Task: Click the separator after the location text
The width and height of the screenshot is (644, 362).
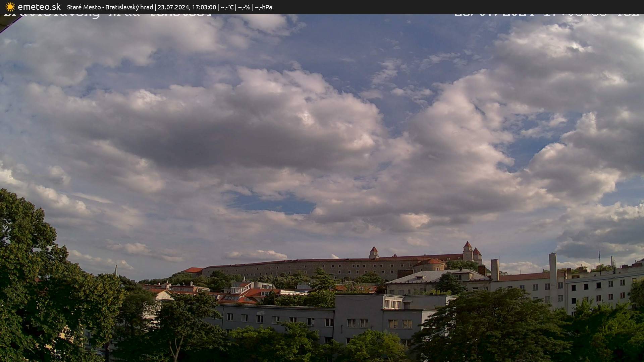Action: pyautogui.click(x=156, y=7)
